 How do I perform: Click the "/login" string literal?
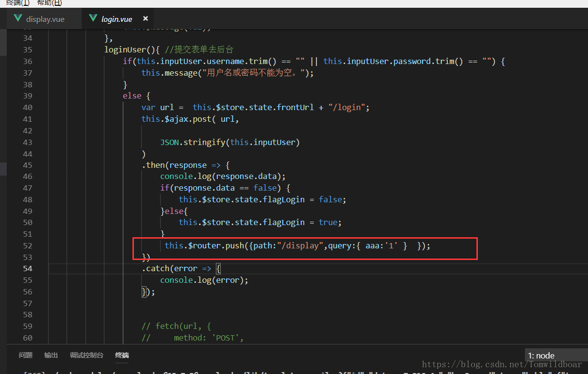(x=346, y=107)
